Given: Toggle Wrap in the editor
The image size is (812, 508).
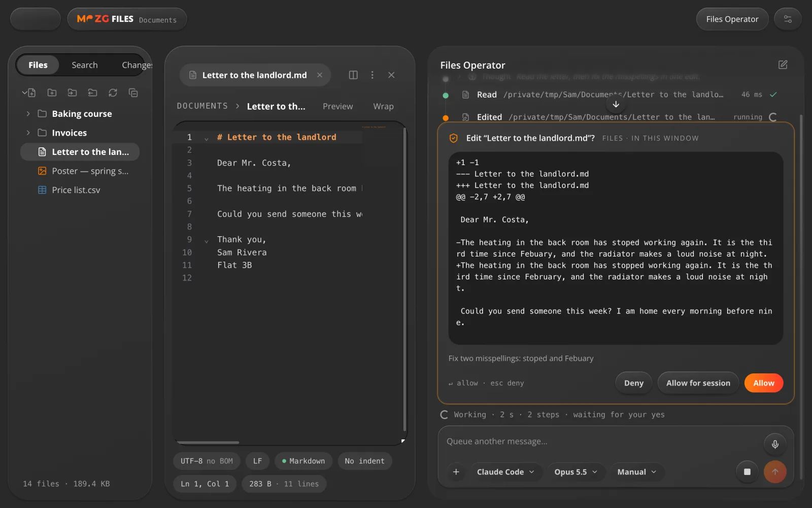Looking at the screenshot, I should (x=383, y=106).
